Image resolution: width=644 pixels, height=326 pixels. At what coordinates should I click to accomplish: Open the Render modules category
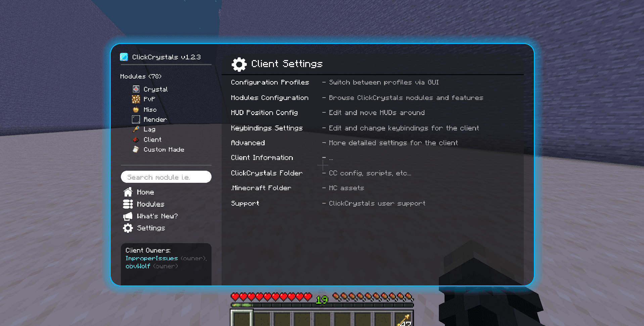155,119
